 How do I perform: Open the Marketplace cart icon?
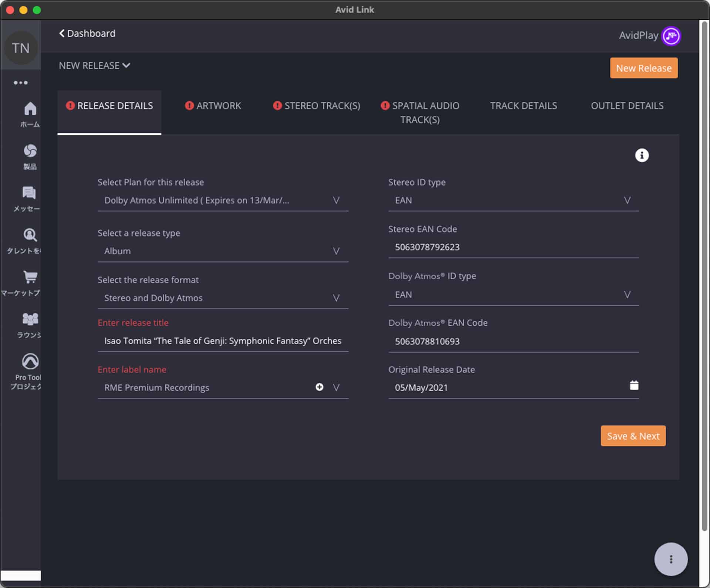(x=30, y=277)
